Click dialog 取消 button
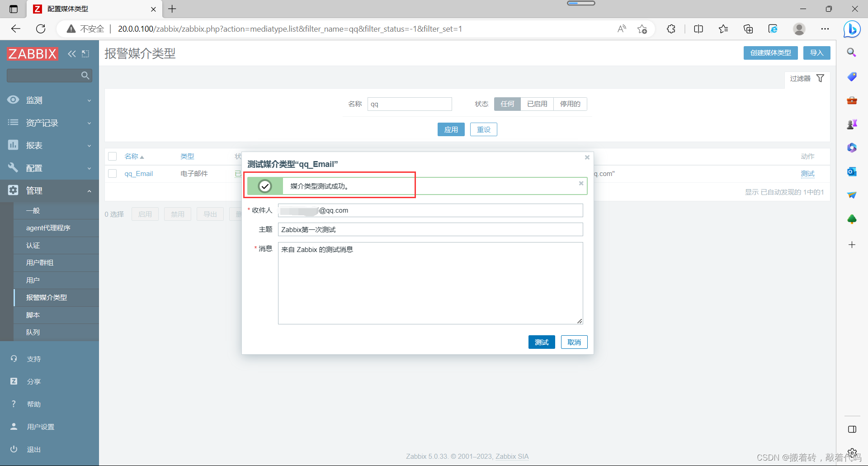 point(574,342)
